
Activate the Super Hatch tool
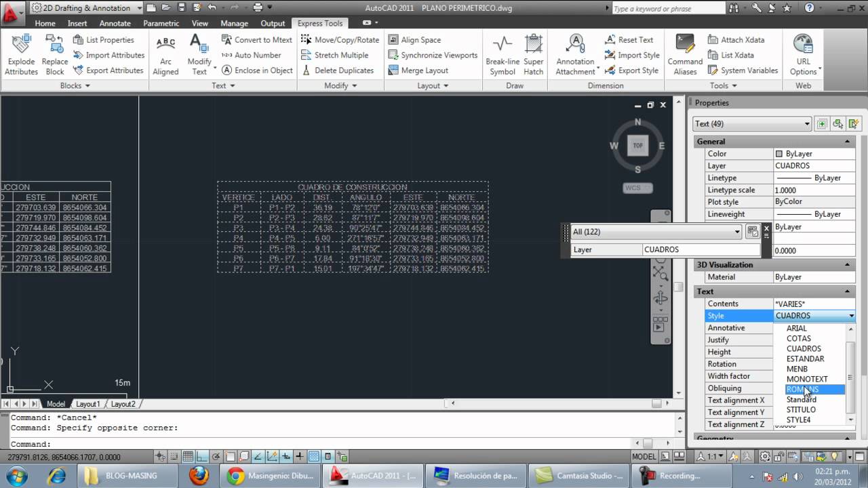tap(534, 54)
